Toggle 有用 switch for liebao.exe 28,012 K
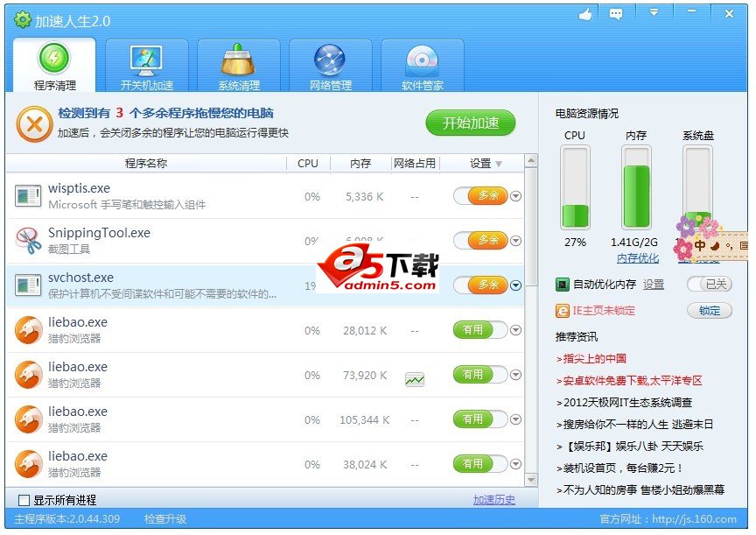 click(x=480, y=330)
